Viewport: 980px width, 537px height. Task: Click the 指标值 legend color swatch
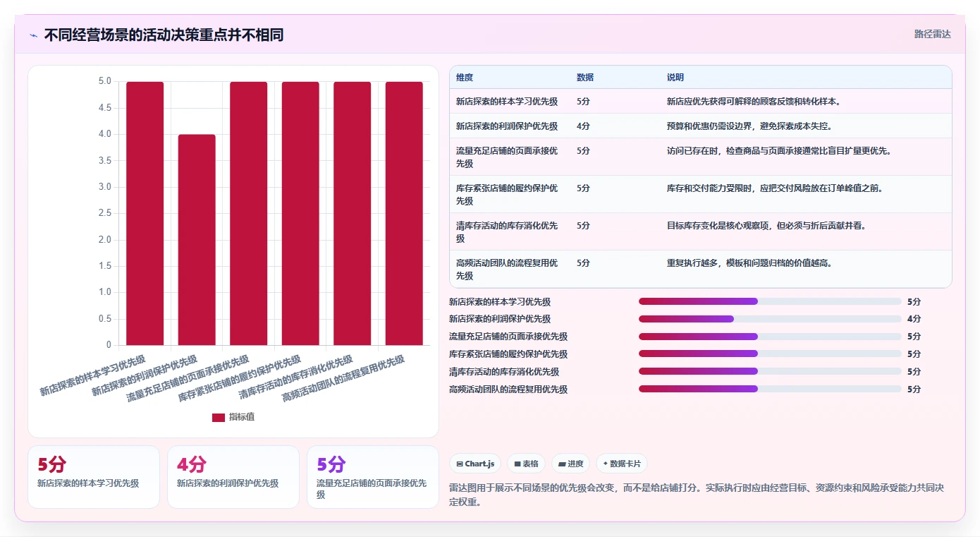coord(219,417)
